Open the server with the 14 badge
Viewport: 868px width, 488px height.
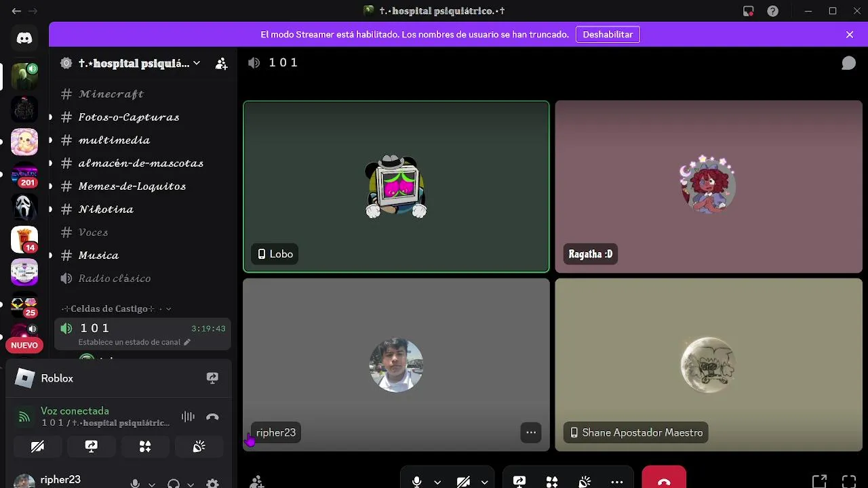24,239
